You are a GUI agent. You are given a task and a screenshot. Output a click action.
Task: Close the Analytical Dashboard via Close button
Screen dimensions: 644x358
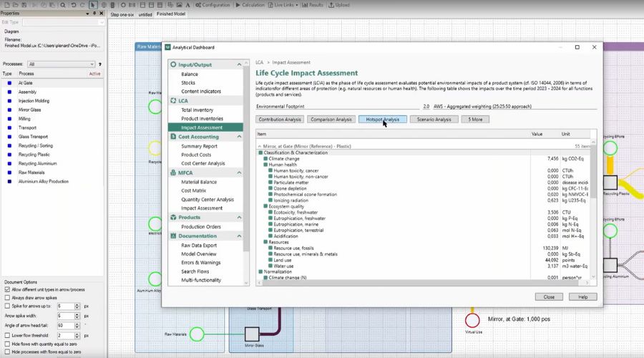click(549, 297)
